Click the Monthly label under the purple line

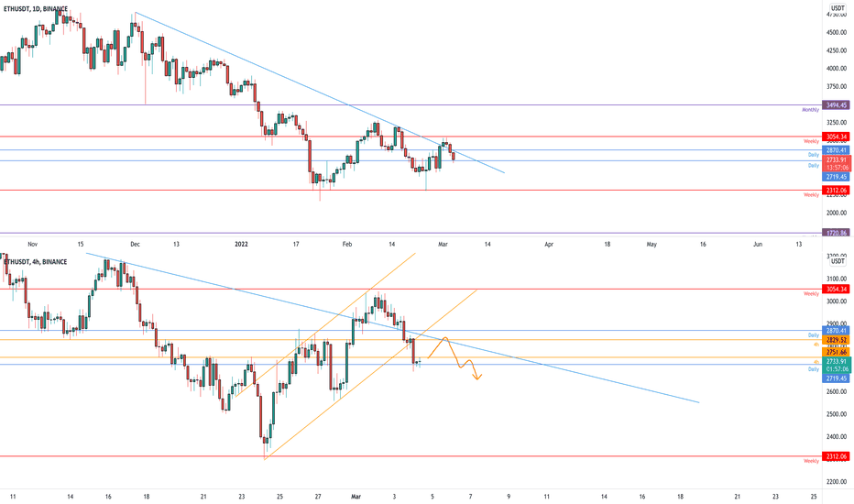(810, 110)
